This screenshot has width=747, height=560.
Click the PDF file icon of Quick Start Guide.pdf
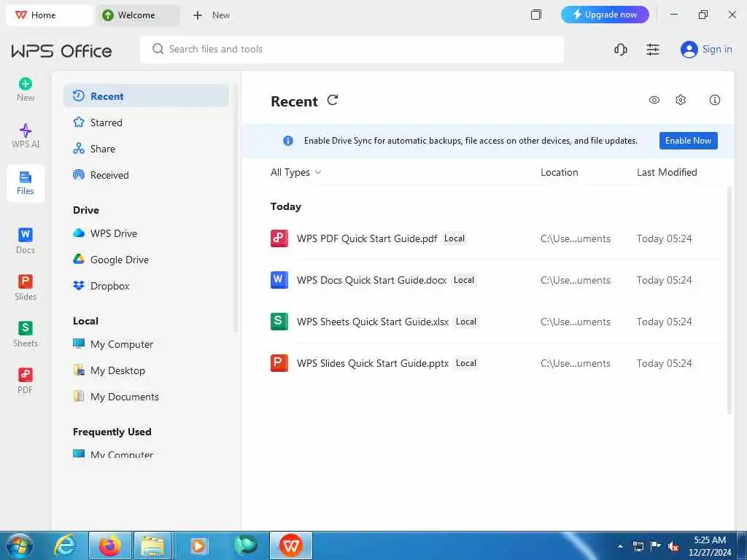tap(279, 238)
